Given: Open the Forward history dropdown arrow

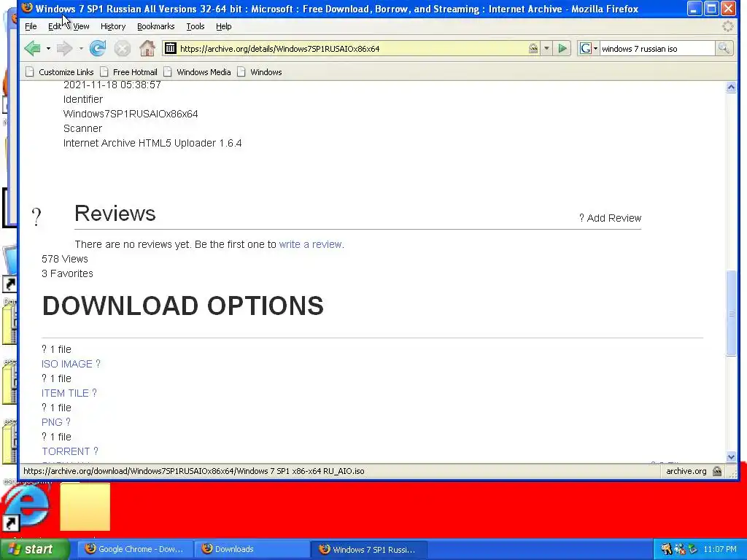Looking at the screenshot, I should pos(80,49).
